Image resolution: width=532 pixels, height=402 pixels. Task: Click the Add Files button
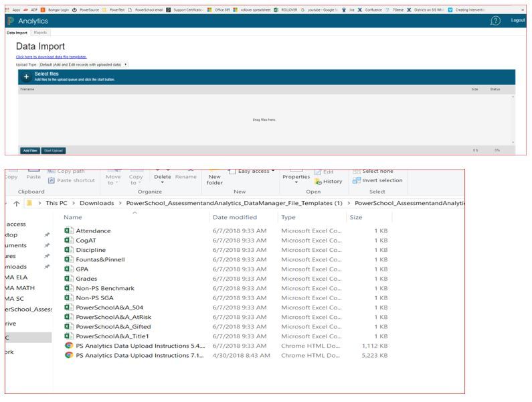pos(30,151)
